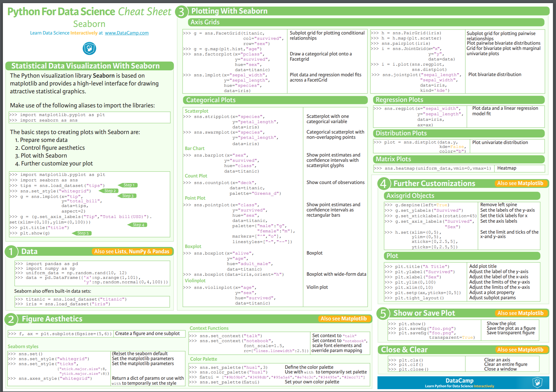Click the circled number 2 beside Figure Aesthetics
This screenshot has width=556, height=392.
(x=11, y=319)
